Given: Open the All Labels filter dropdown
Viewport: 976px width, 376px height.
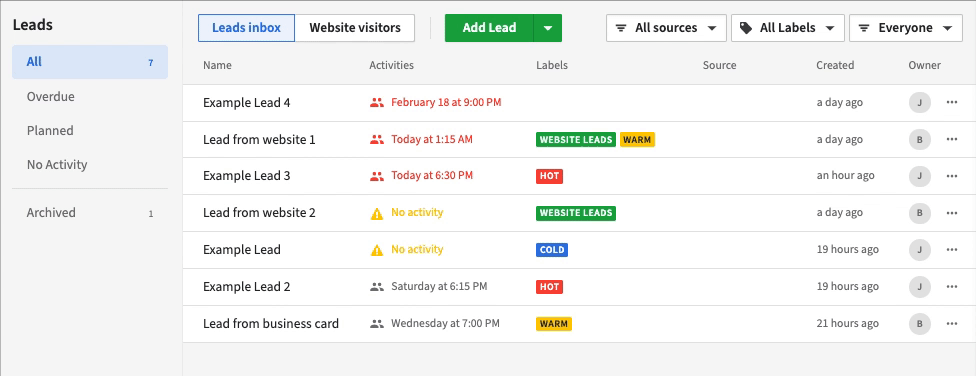Looking at the screenshot, I should coord(787,28).
